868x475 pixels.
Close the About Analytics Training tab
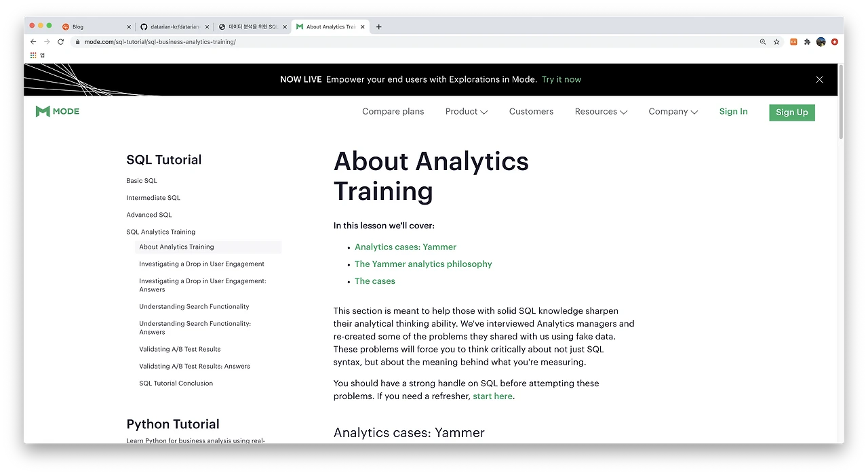tap(363, 27)
